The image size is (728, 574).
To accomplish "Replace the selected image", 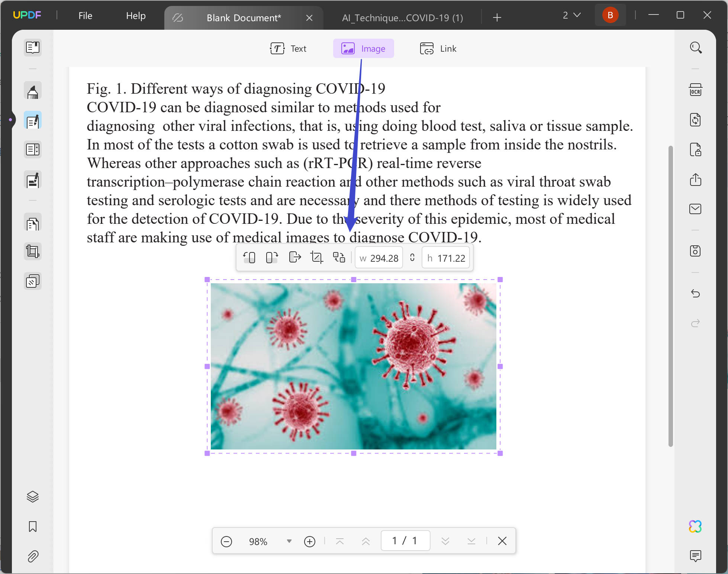I will click(339, 257).
